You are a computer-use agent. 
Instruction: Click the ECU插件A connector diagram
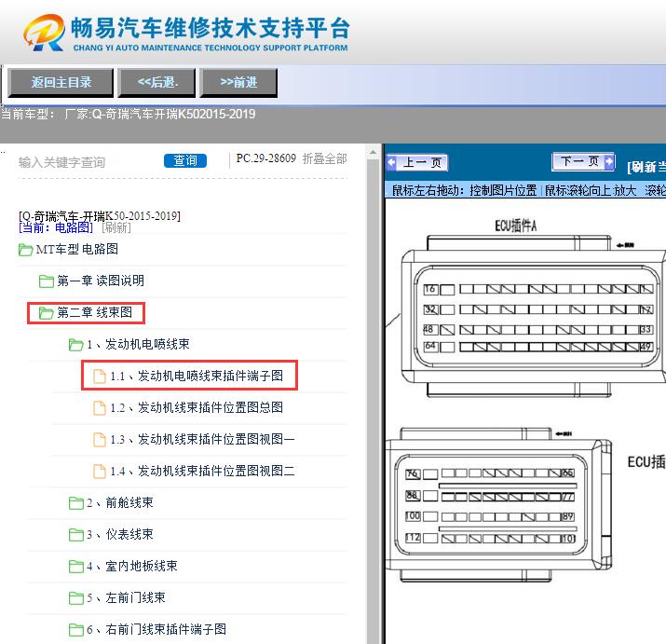534,316
